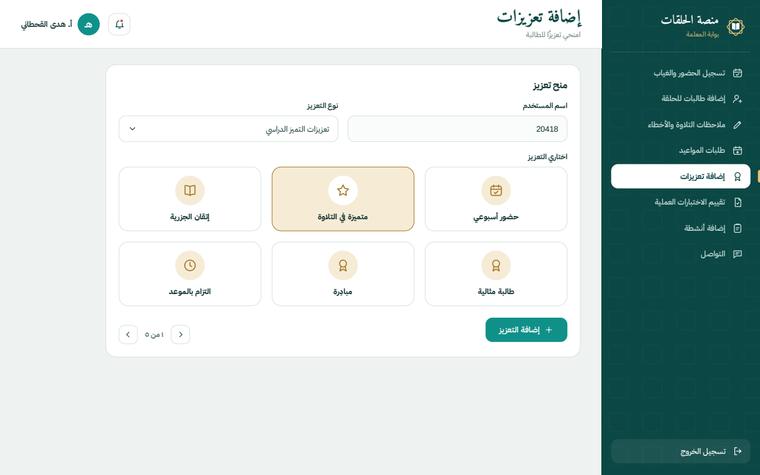This screenshot has width=760, height=475.
Task: Select the متميزة في التلاوة reinforcement card
Action: tap(343, 199)
